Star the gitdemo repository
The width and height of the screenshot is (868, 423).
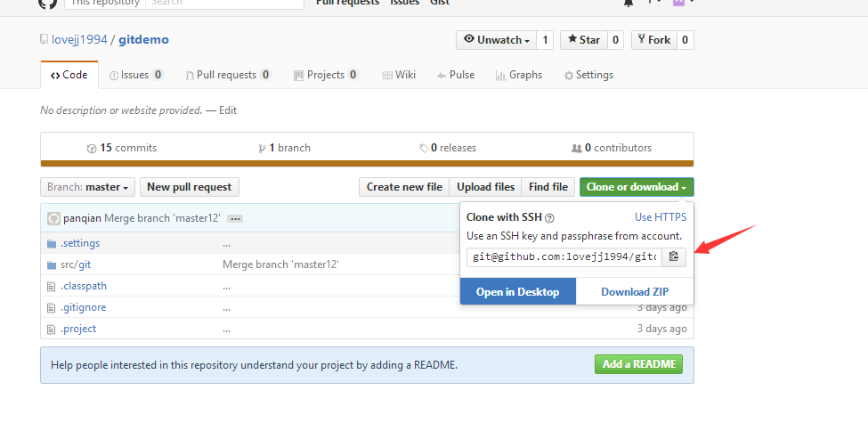[x=584, y=40]
